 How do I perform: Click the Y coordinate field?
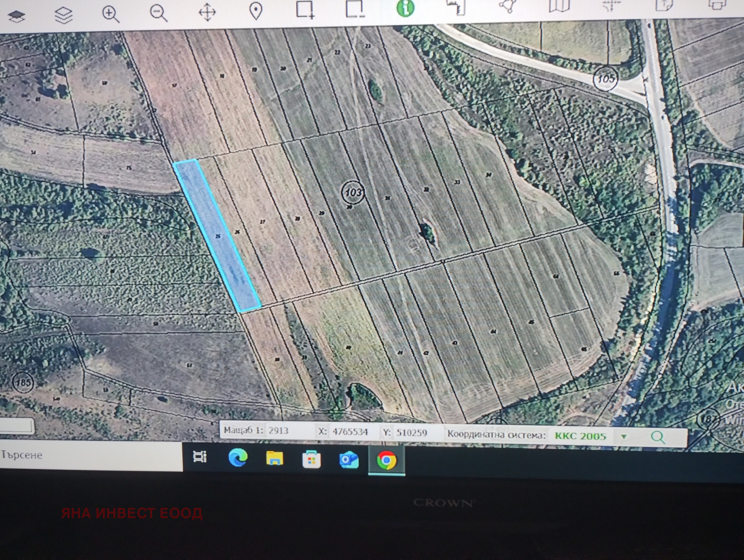tap(412, 433)
